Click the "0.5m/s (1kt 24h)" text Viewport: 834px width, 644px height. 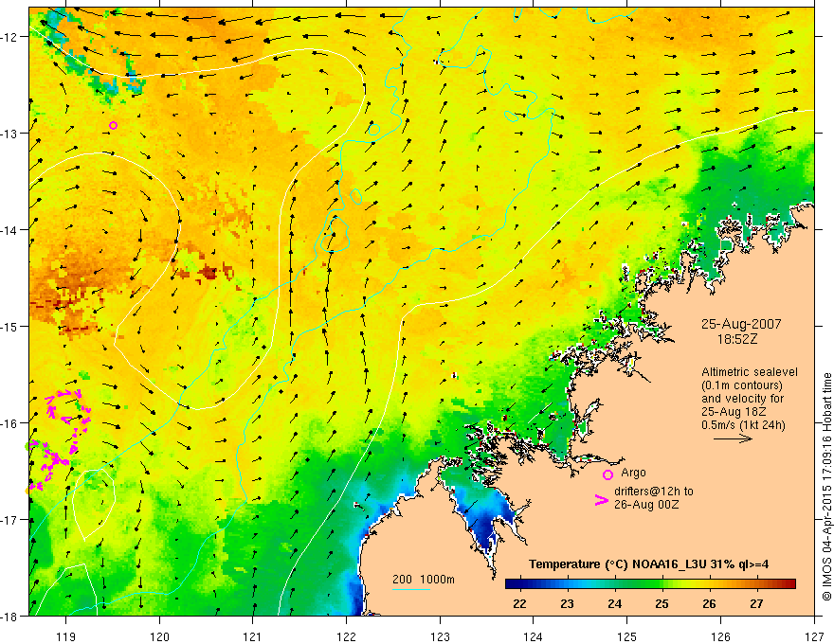[743, 425]
